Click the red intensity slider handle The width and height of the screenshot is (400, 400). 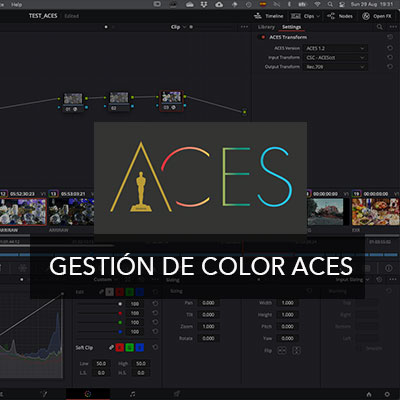coord(120,313)
